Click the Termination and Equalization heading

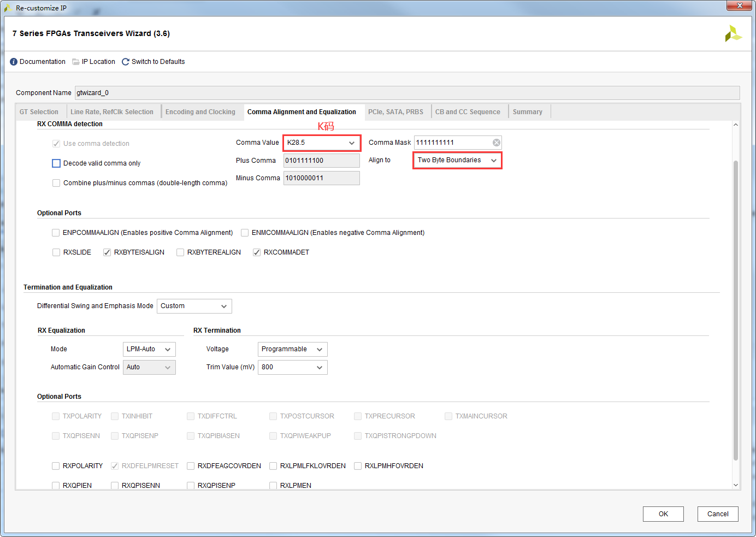pyautogui.click(x=68, y=287)
